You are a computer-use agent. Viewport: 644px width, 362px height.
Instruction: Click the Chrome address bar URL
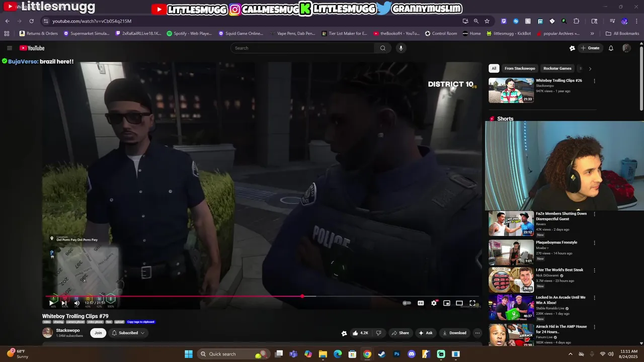pos(92,21)
